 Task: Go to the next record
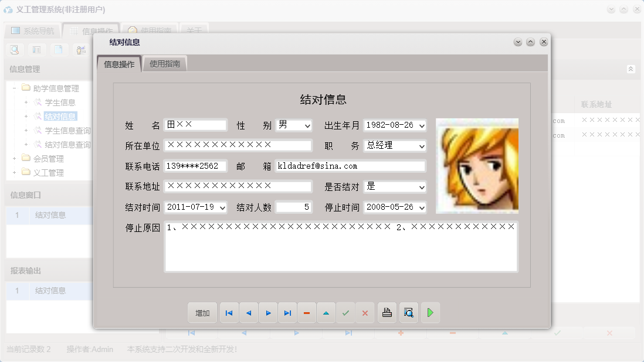coord(268,313)
